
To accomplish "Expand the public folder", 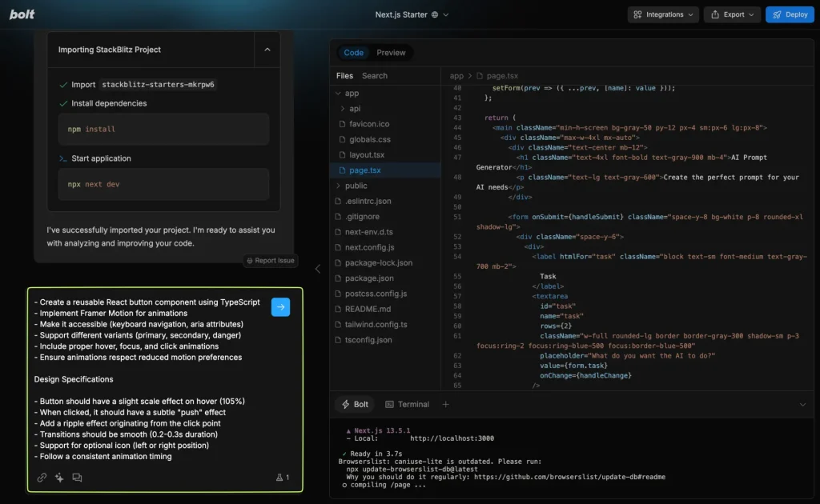I will coord(339,186).
